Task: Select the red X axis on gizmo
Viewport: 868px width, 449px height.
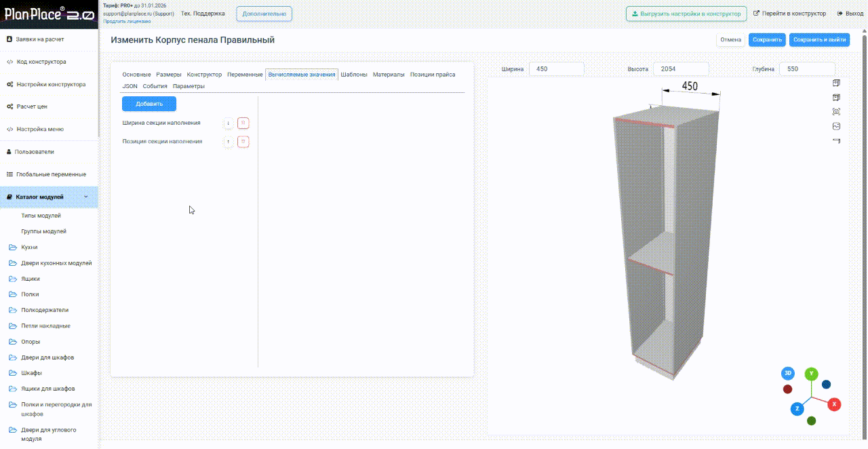Action: [834, 404]
